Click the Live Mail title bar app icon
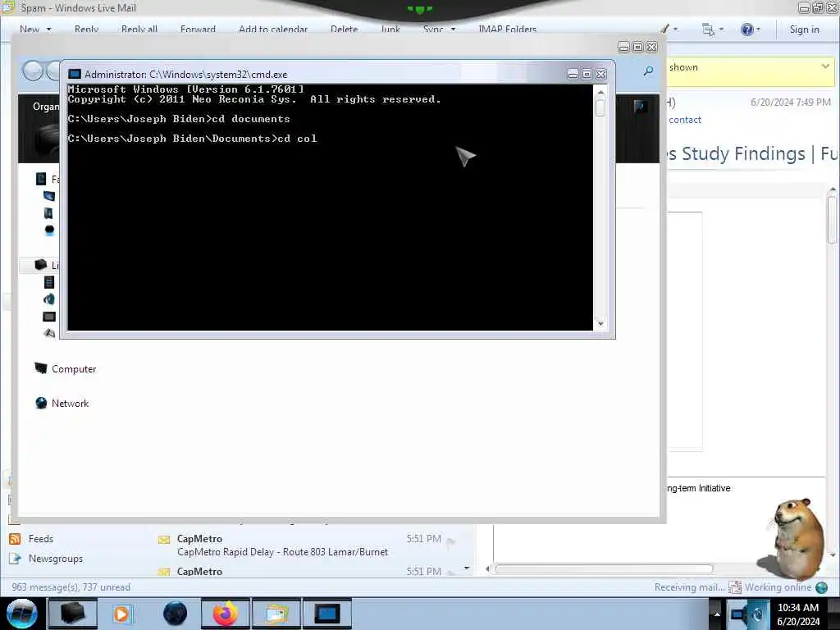The image size is (840, 630). coord(8,7)
